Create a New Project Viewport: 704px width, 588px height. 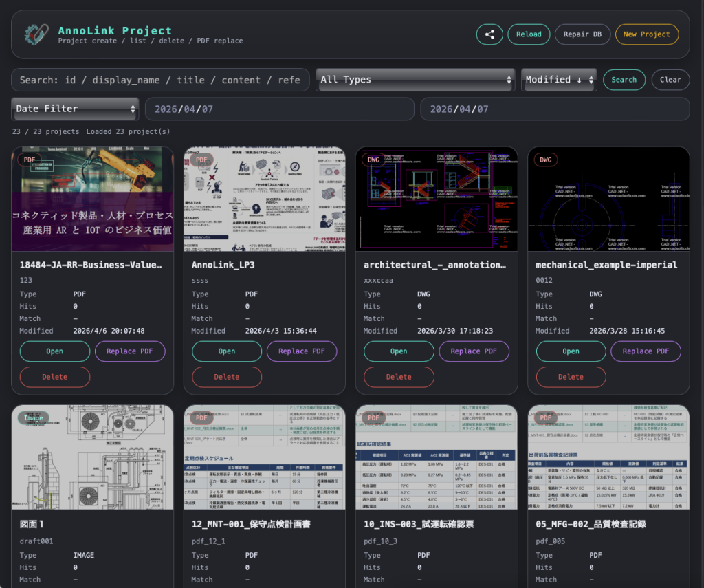pyautogui.click(x=646, y=34)
